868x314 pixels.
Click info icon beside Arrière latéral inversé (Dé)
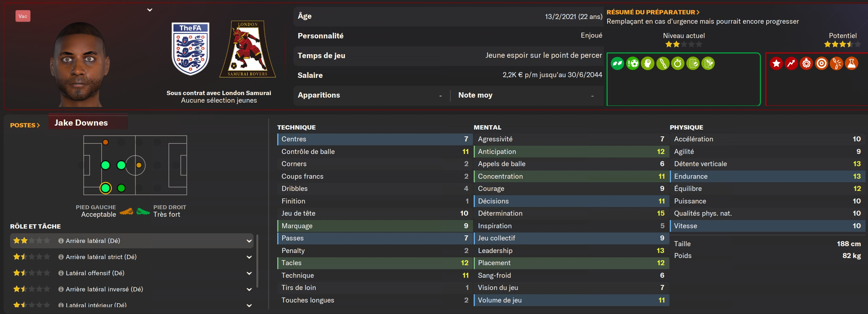(61, 289)
